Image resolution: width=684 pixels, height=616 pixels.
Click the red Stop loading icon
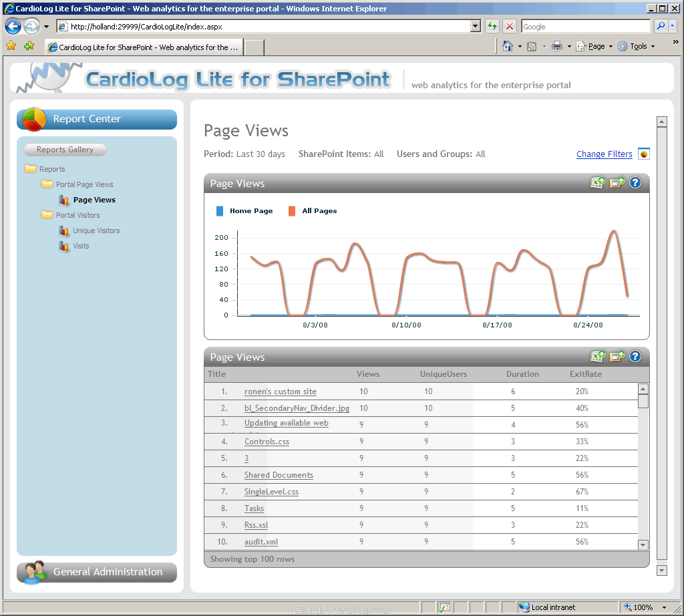tap(509, 26)
